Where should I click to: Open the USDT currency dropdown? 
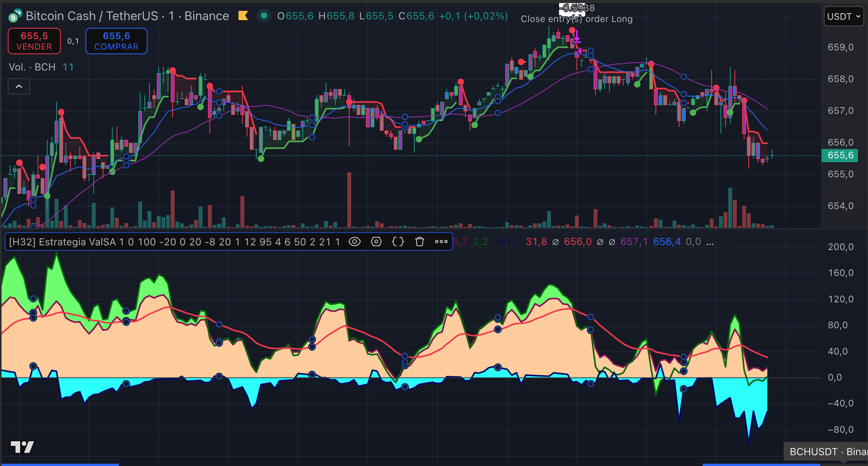(x=843, y=17)
